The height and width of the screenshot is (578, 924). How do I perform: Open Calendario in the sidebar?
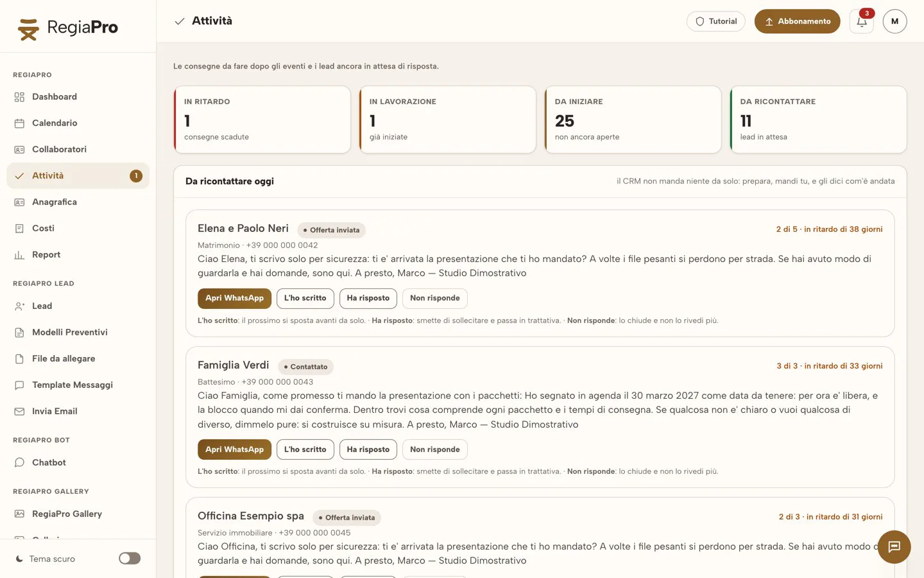(x=78, y=123)
